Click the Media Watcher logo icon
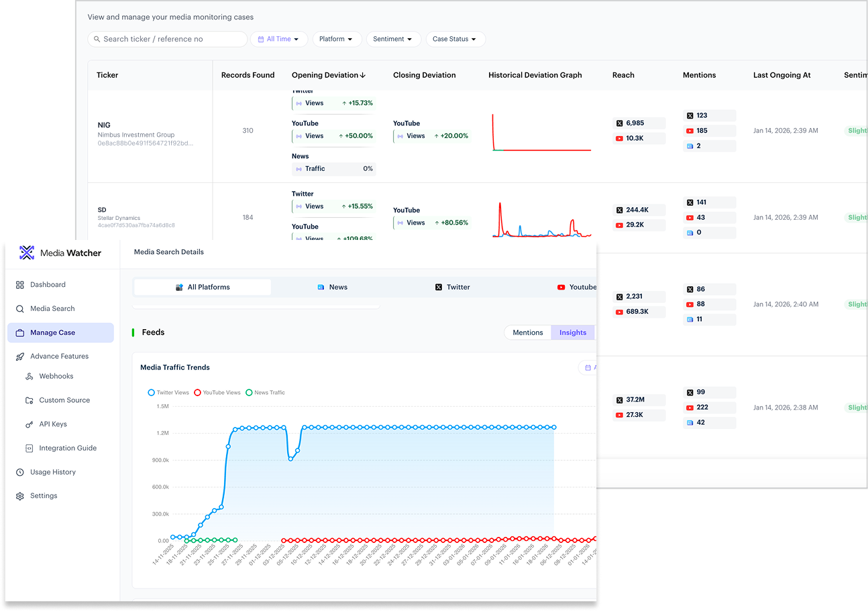This screenshot has width=868, height=612. [x=27, y=253]
